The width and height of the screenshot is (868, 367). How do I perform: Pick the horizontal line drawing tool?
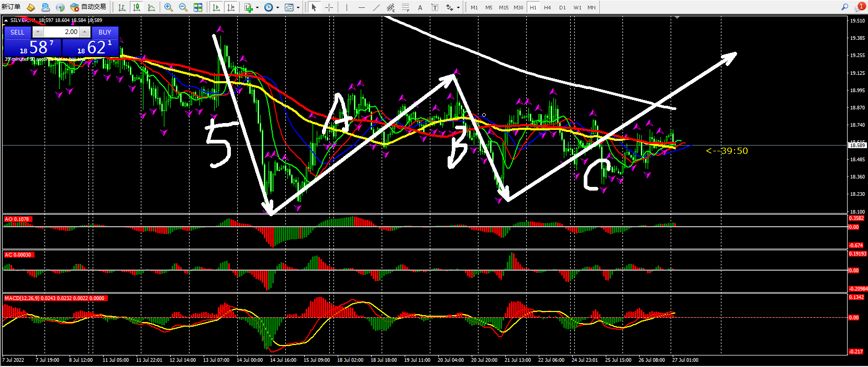(361, 7)
